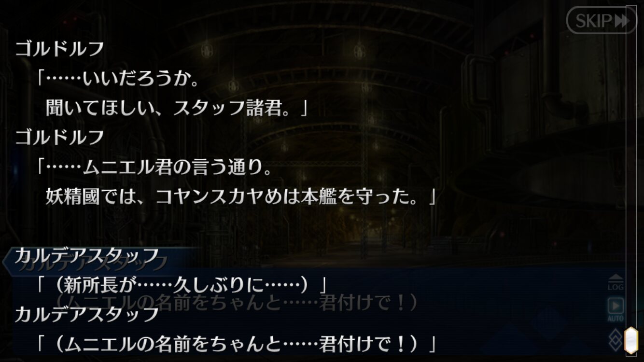Screen dimensions: 644x362
Task: Select the second ゴルドルフ speaker name
Action: click(60, 137)
